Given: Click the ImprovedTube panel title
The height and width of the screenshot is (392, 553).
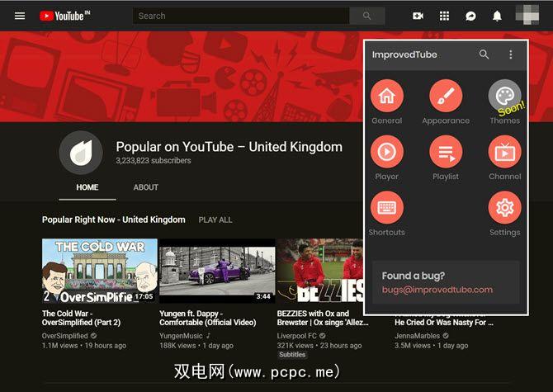Looking at the screenshot, I should [x=404, y=54].
